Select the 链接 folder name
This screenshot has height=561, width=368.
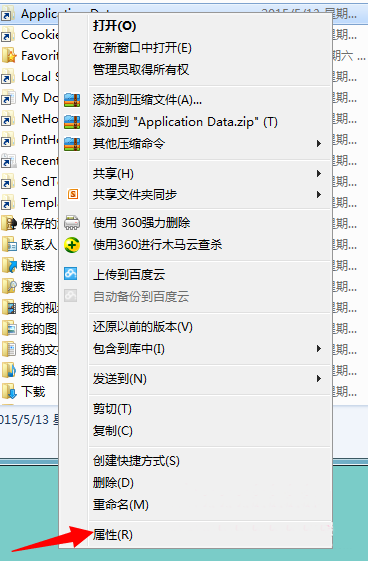tap(33, 266)
